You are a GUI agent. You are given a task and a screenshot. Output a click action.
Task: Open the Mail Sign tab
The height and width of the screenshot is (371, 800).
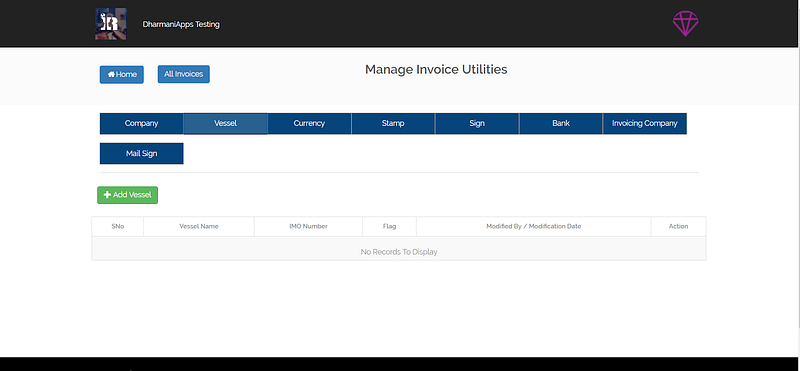[141, 154]
